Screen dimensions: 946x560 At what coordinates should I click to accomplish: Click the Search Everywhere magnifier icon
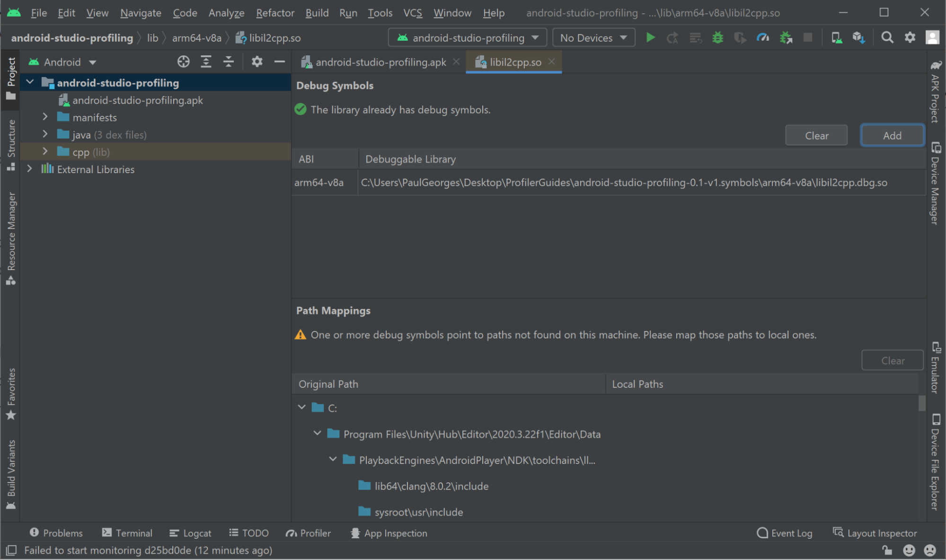tap(887, 38)
